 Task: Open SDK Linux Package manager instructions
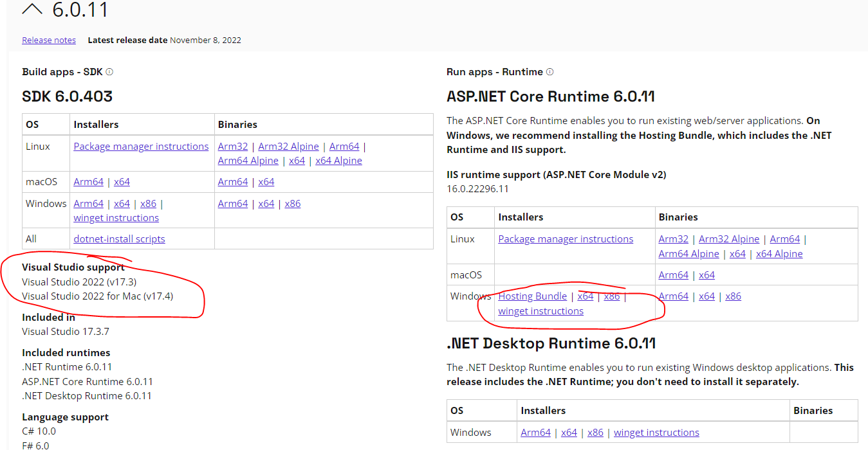point(141,147)
